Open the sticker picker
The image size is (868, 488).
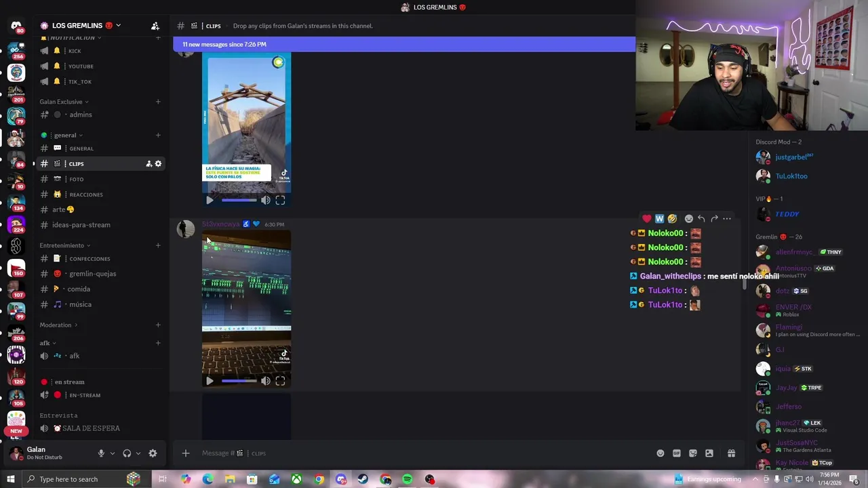click(693, 453)
